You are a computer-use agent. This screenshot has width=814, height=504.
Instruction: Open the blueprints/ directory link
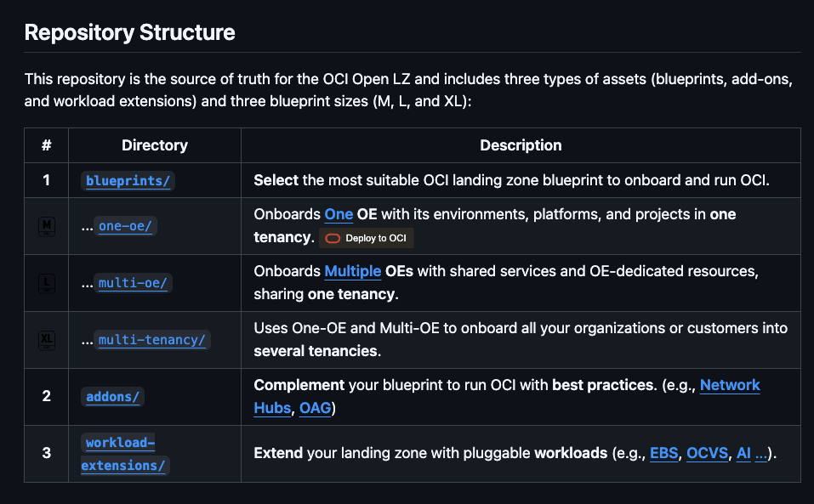click(130, 180)
